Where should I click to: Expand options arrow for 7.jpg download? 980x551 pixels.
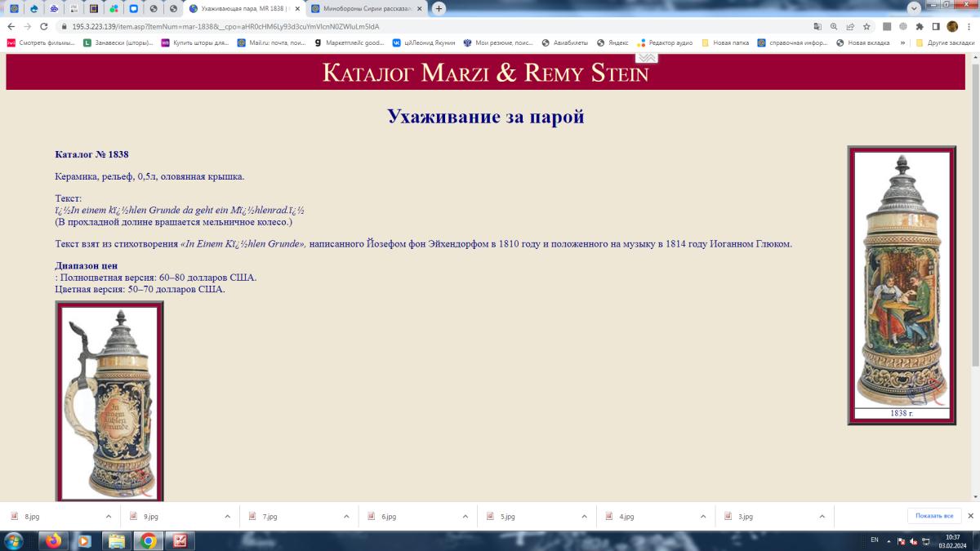(346, 516)
